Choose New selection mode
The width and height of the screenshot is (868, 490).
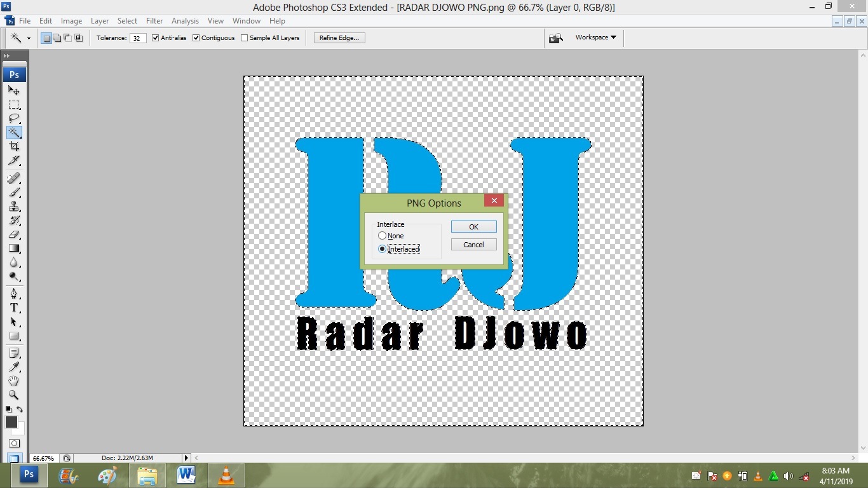point(46,38)
